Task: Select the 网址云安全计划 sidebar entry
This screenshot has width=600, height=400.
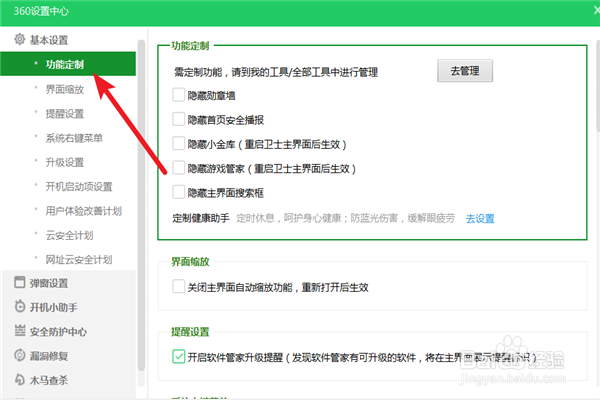Action: (x=79, y=260)
